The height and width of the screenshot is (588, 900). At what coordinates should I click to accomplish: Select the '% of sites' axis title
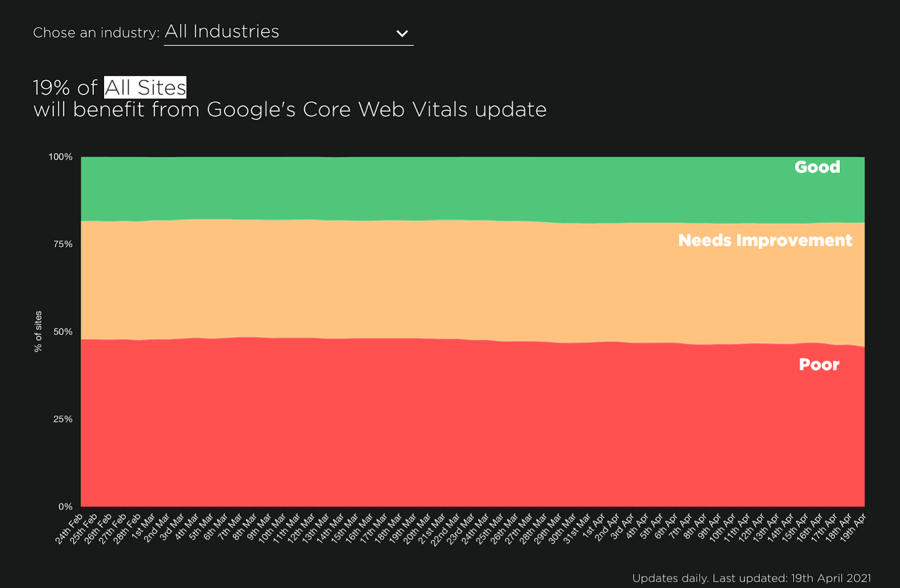(x=37, y=331)
